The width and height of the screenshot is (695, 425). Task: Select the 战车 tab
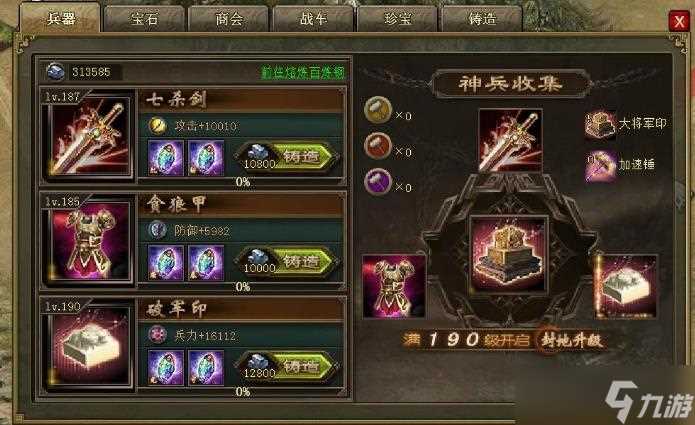pos(313,19)
